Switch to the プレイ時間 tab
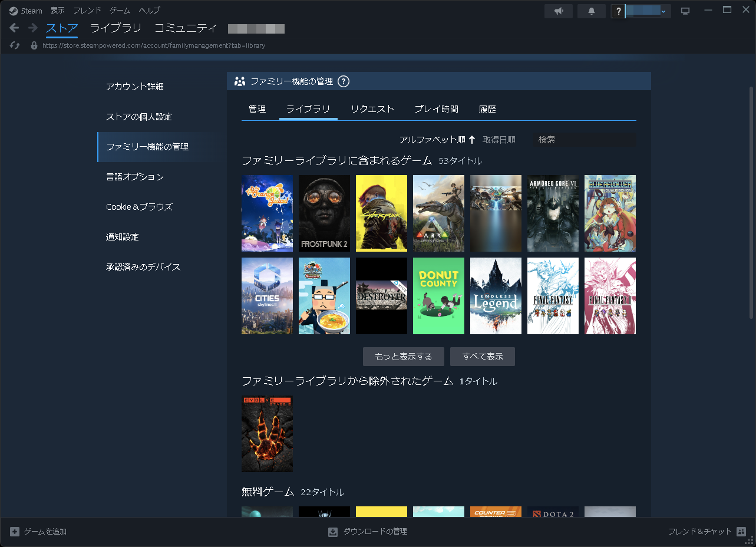 (x=436, y=108)
